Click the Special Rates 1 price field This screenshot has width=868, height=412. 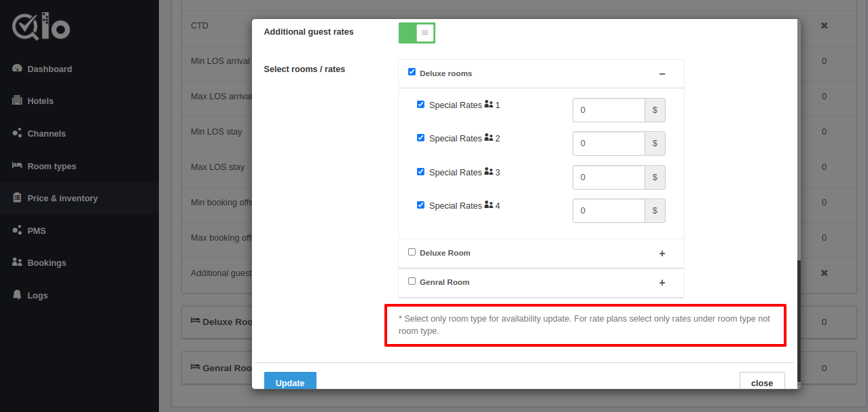609,110
